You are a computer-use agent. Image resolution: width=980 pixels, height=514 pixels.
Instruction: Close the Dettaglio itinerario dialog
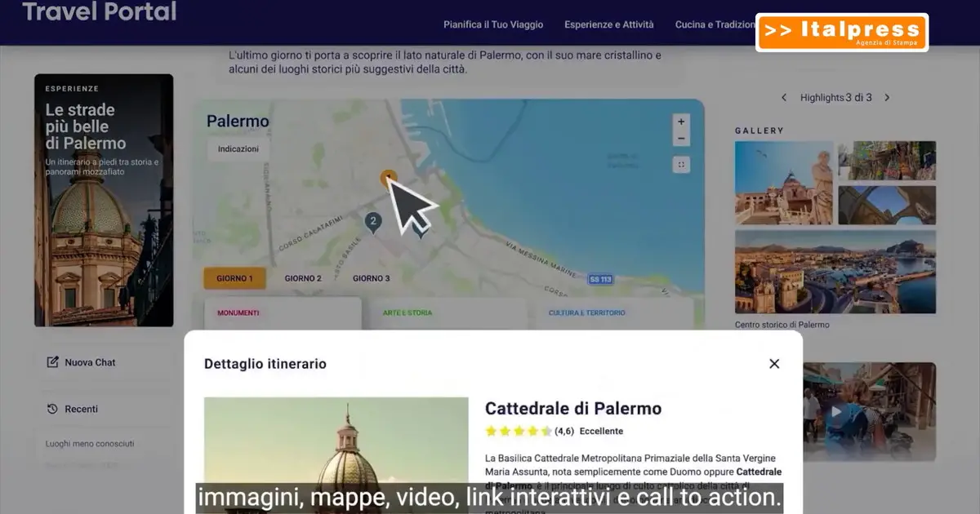(774, 364)
